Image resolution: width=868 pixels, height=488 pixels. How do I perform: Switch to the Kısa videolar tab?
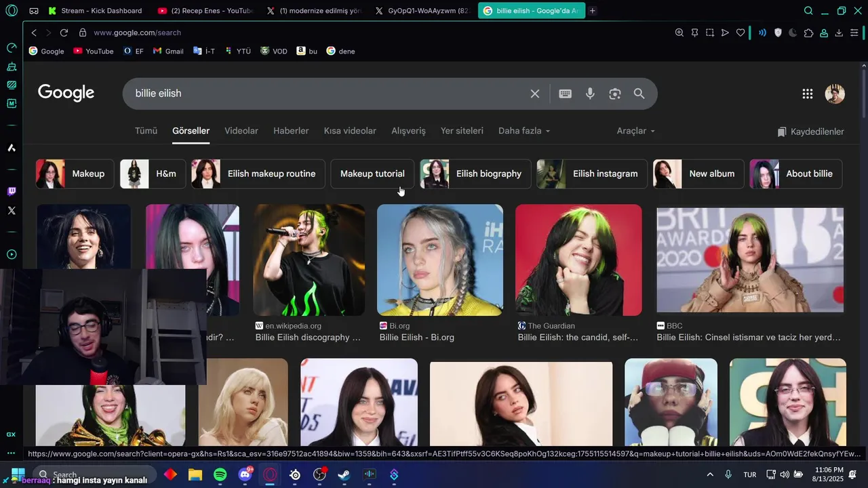pos(350,131)
